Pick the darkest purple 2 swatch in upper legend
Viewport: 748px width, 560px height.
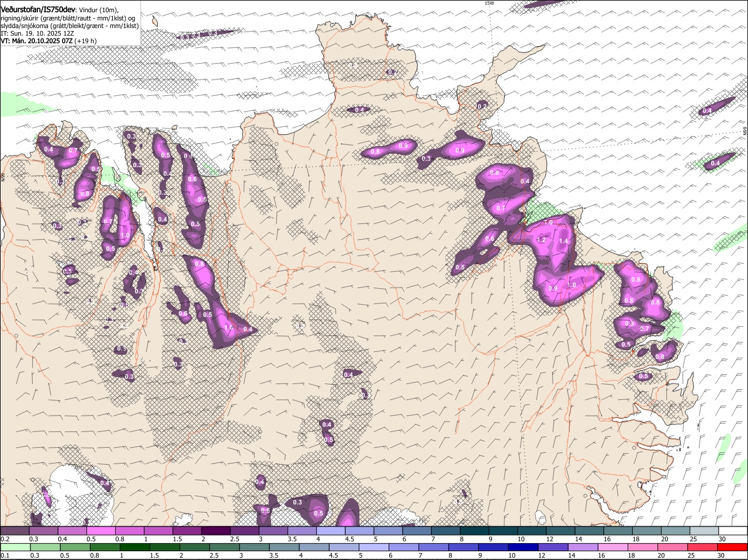(216, 531)
